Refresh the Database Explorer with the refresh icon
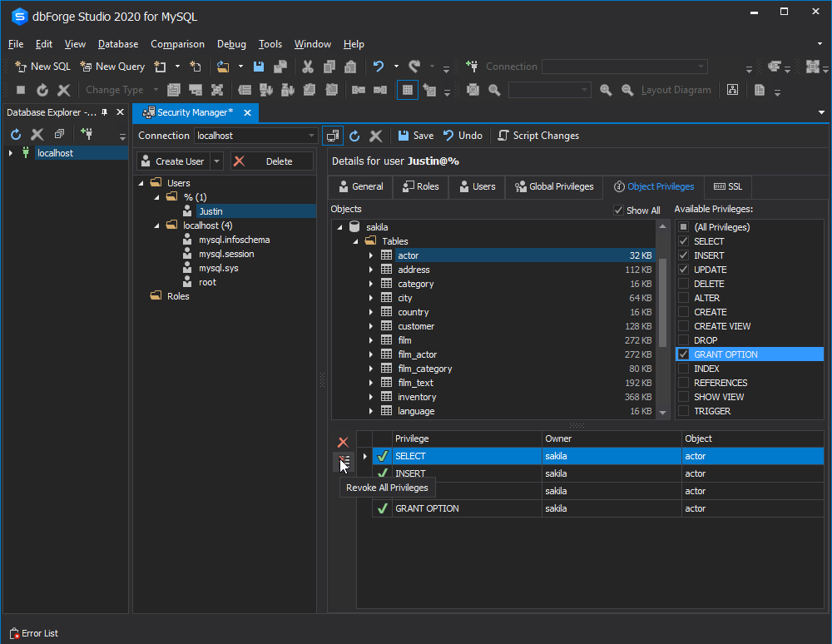 (x=15, y=134)
